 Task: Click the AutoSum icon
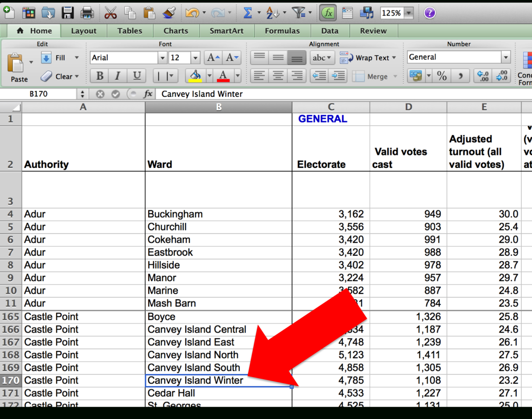tap(248, 13)
